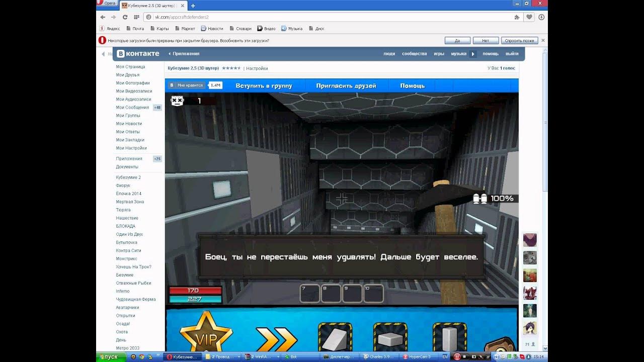Bookmark the page with the heart icon
Image resolution: width=644 pixels, height=362 pixels.
[x=529, y=17]
